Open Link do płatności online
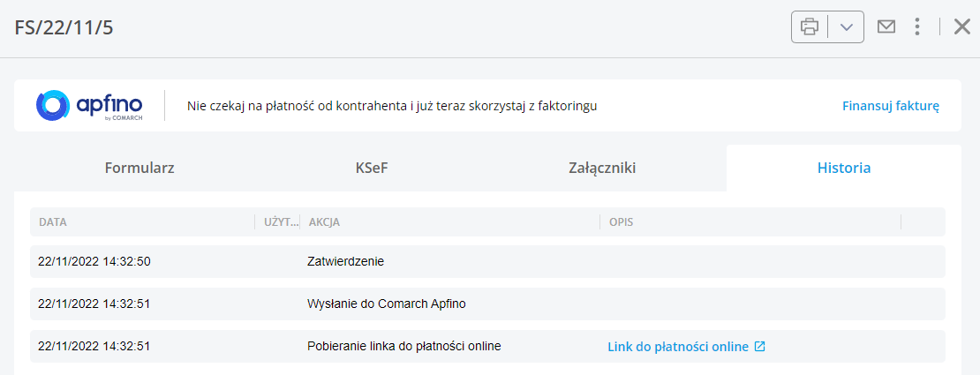The height and width of the screenshot is (375, 980). [678, 346]
